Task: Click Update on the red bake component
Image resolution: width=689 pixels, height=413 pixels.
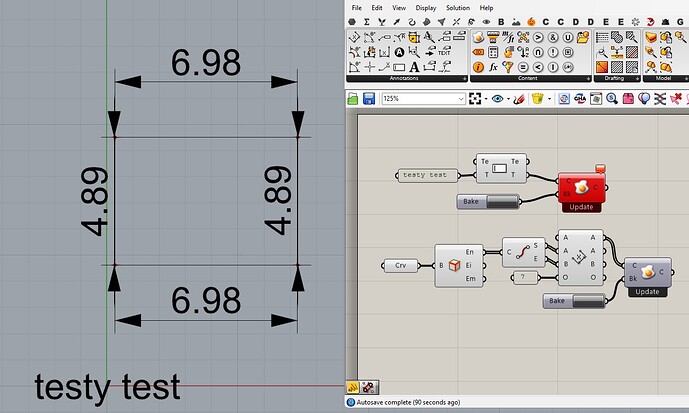Action: coord(581,207)
